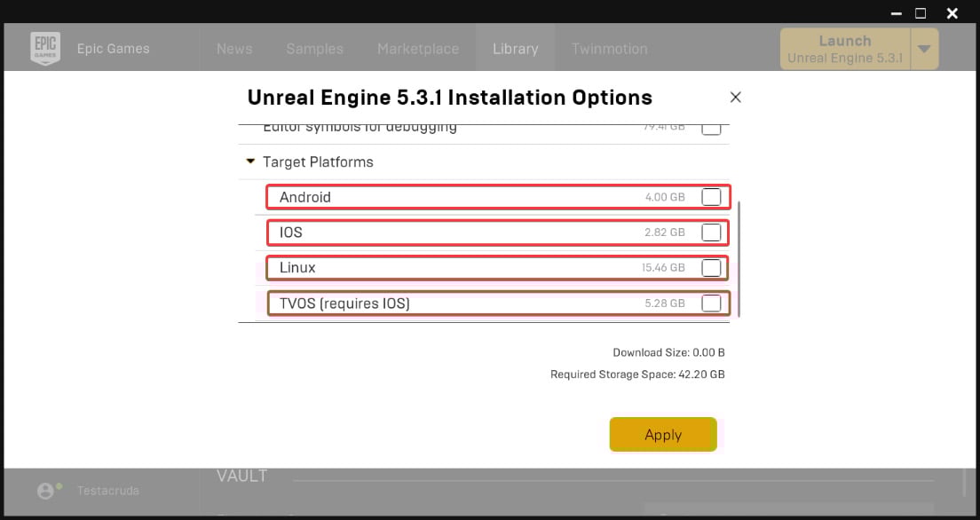Viewport: 980px width, 520px height.
Task: Collapse the Target Platforms section
Action: (250, 162)
